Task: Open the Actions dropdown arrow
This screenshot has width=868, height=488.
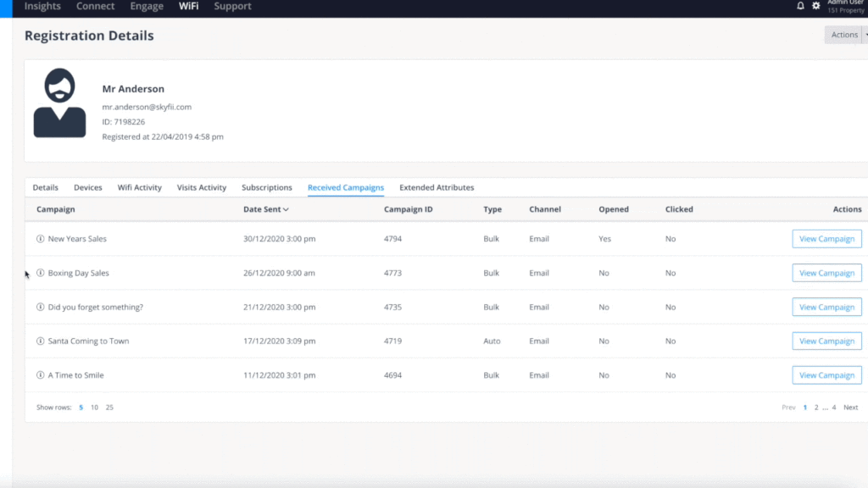Action: click(865, 35)
